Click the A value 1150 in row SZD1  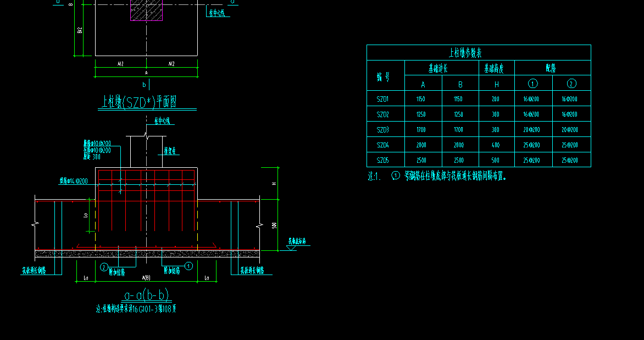tap(420, 99)
